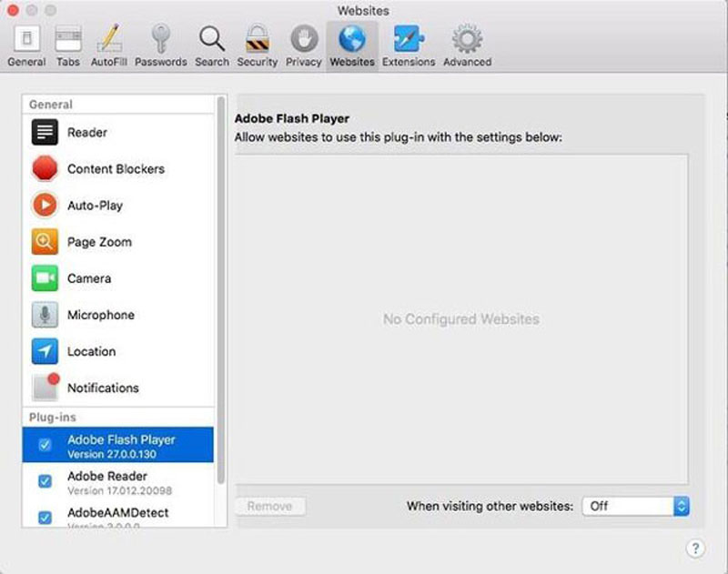
Task: Select Content Blockers stop-sign icon
Action: click(x=45, y=169)
